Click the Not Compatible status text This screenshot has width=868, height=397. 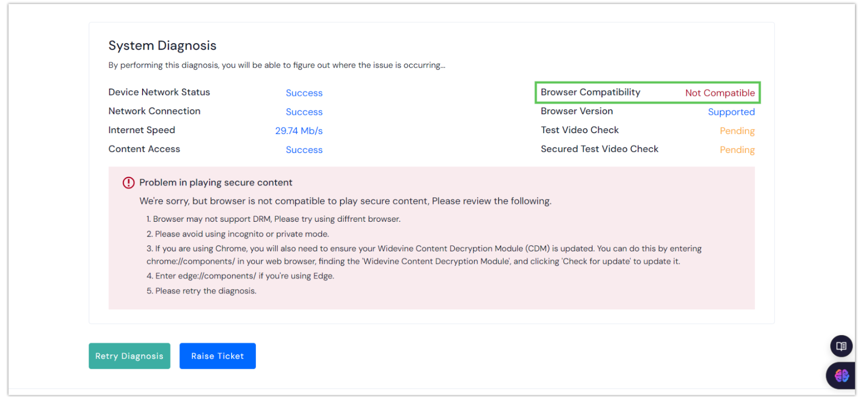tap(720, 93)
